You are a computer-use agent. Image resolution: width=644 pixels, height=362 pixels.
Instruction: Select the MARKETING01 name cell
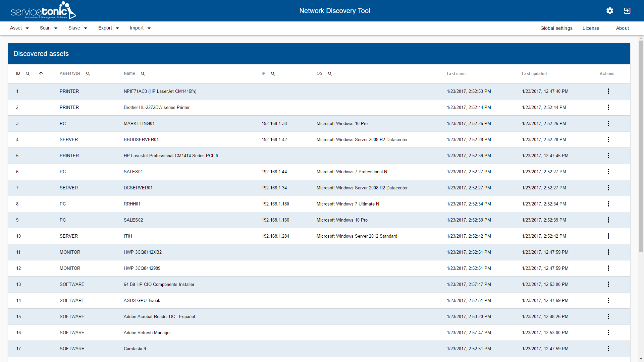(x=139, y=123)
